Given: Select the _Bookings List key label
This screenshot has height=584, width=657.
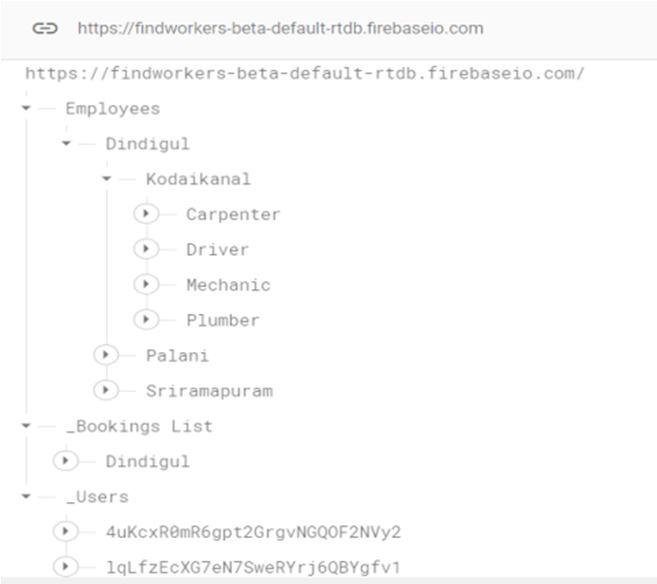Looking at the screenshot, I should [x=140, y=426].
